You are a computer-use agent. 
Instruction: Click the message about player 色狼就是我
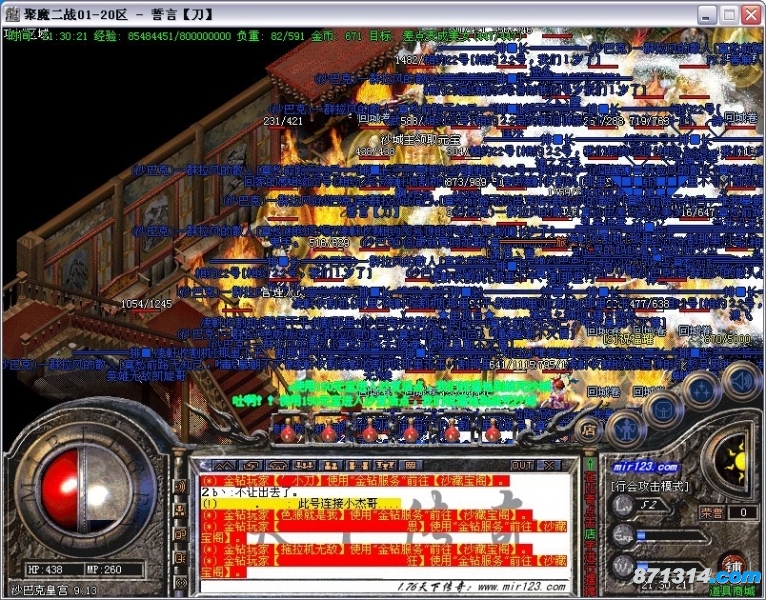(366, 514)
